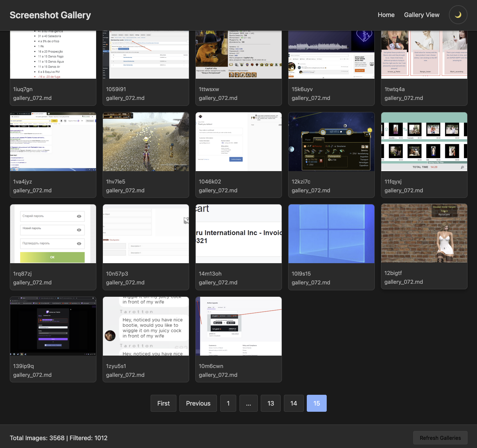This screenshot has height=448, width=477.
Task: Click gallery_072.md under 12bigtf
Action: tap(403, 282)
